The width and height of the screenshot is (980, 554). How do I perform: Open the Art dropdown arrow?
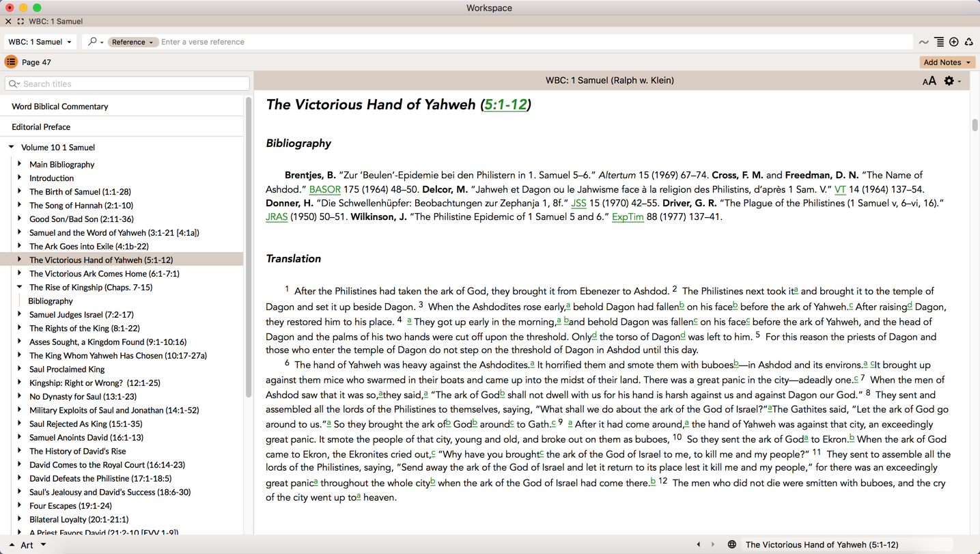pyautogui.click(x=43, y=545)
